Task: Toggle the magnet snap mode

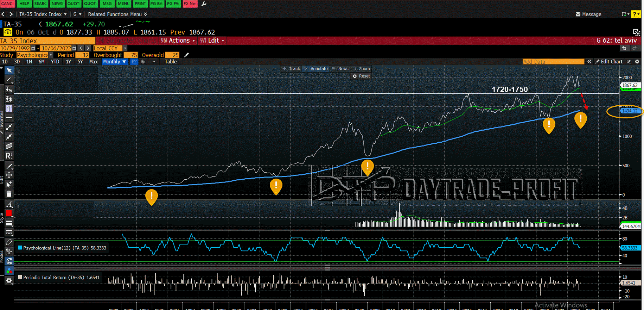Action: 9,261
